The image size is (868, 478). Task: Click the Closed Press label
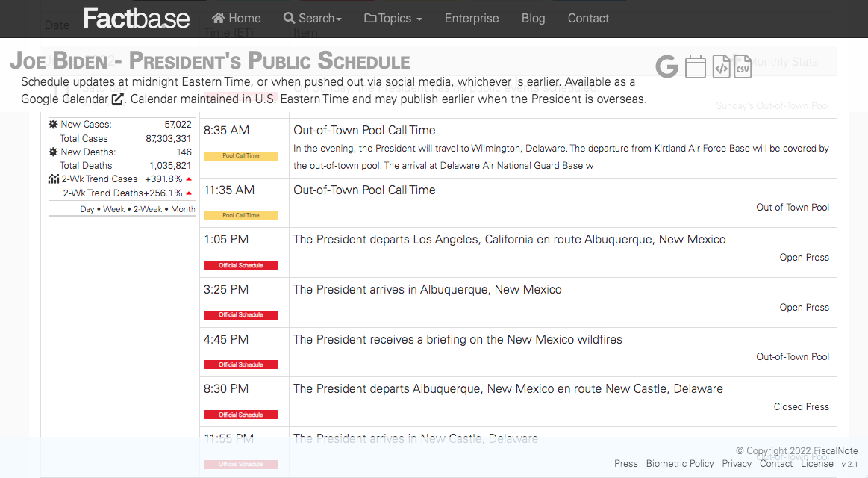(802, 406)
